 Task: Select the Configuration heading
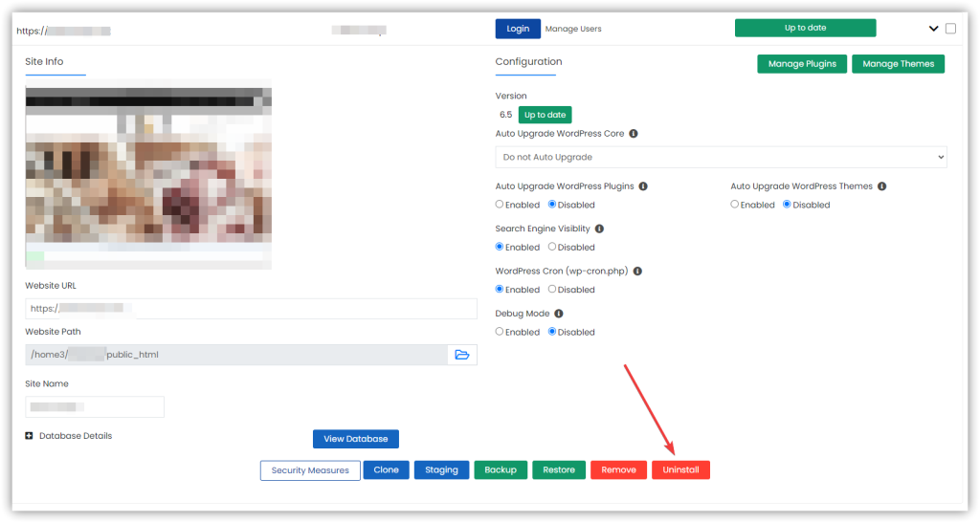coord(528,61)
